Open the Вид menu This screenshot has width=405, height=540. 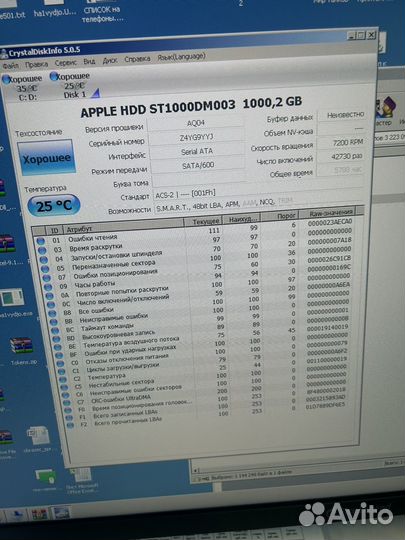(89, 62)
